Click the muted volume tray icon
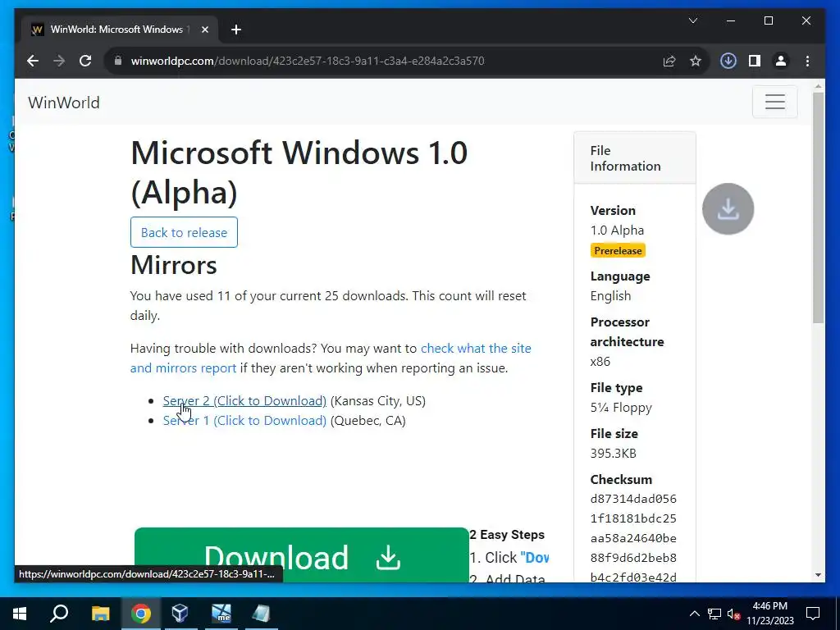840x630 pixels. pos(733,614)
